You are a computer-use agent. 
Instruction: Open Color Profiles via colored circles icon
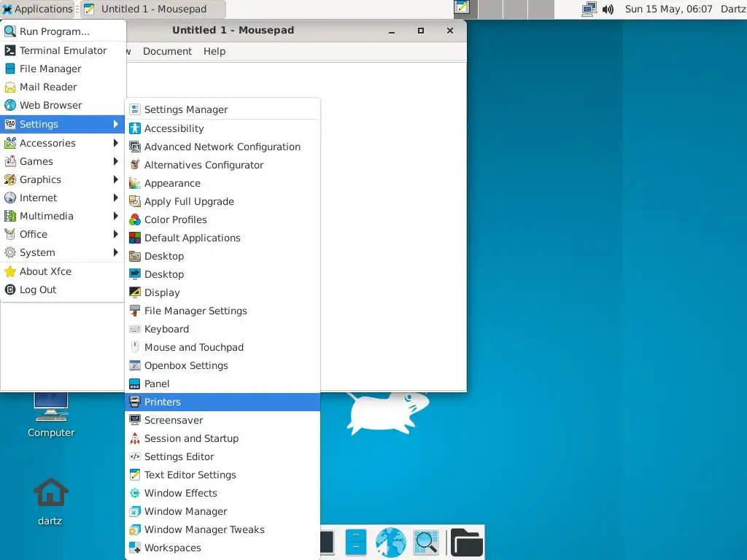pyautogui.click(x=135, y=219)
